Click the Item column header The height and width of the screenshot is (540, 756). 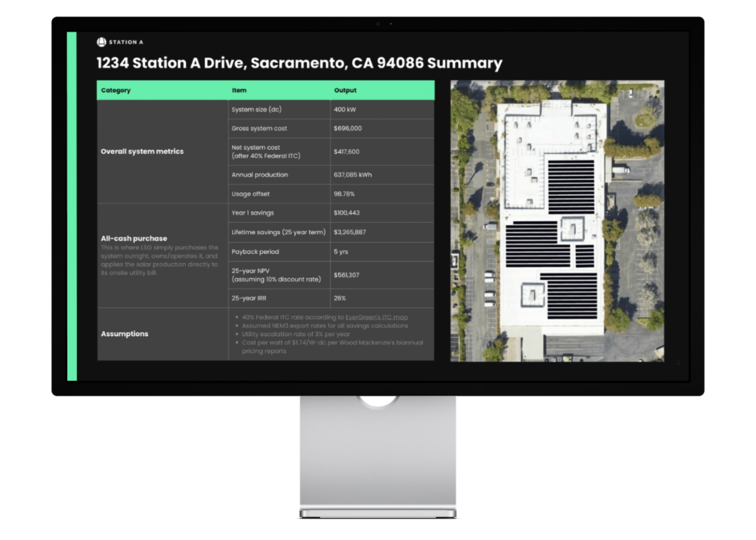tap(239, 90)
